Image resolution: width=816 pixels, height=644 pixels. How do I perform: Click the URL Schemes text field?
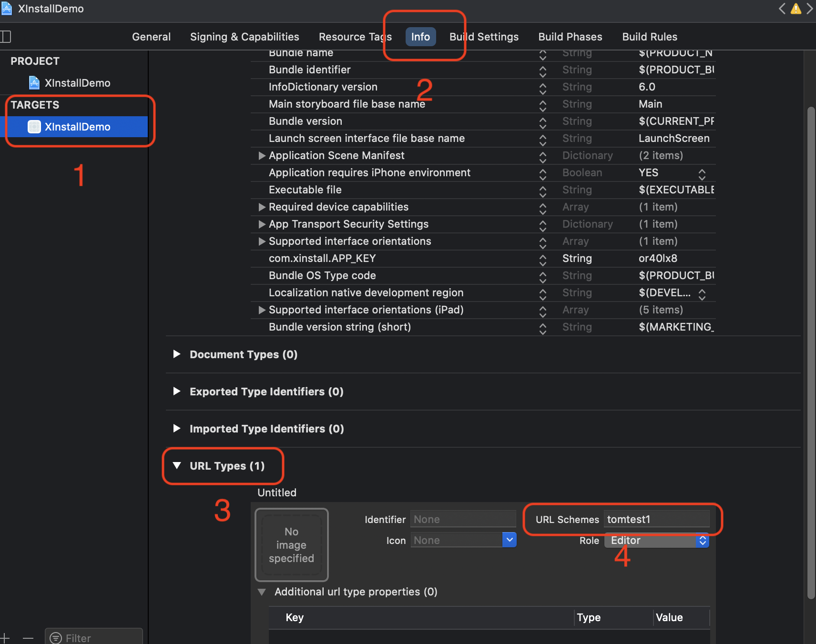point(656,519)
